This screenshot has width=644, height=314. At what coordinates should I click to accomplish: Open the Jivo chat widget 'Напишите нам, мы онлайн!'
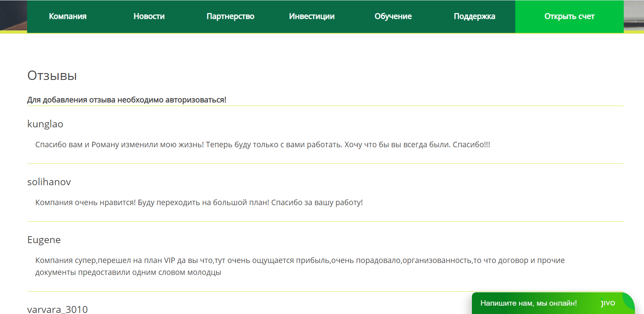pos(553,303)
